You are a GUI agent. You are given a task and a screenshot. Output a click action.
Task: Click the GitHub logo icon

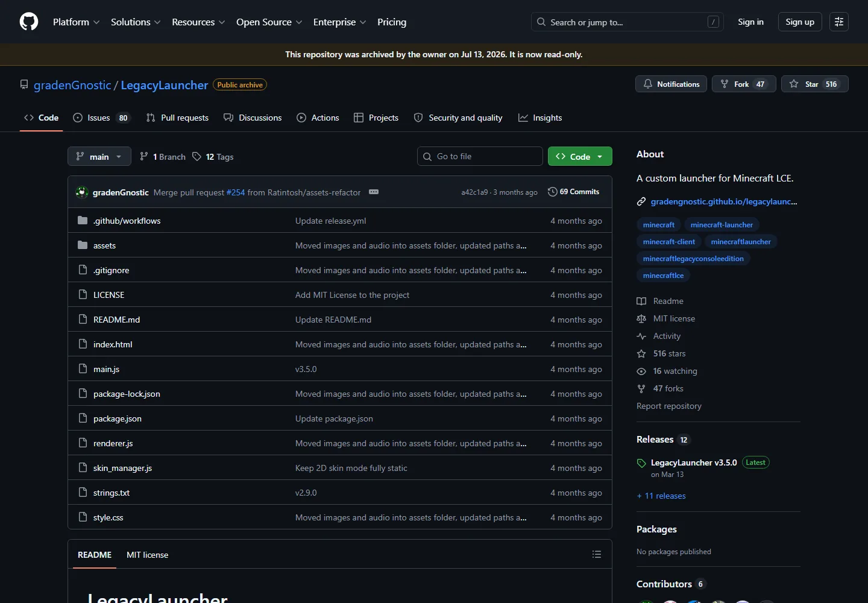[29, 22]
